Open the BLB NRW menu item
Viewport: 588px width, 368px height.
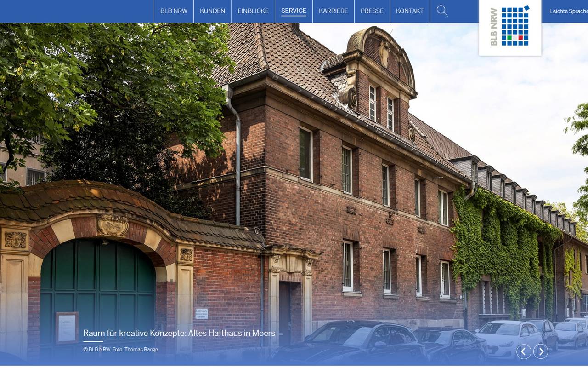(174, 11)
